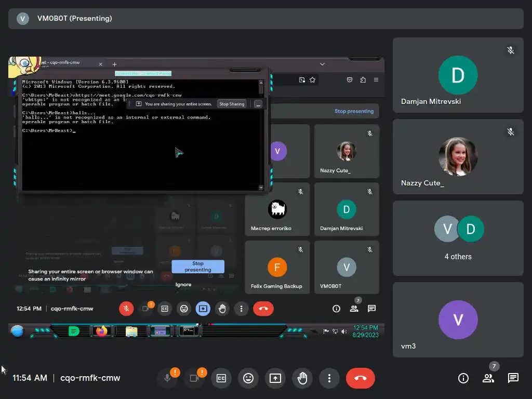Open reactions in the shared Meet control bar
This screenshot has height=399, width=532.
184,309
